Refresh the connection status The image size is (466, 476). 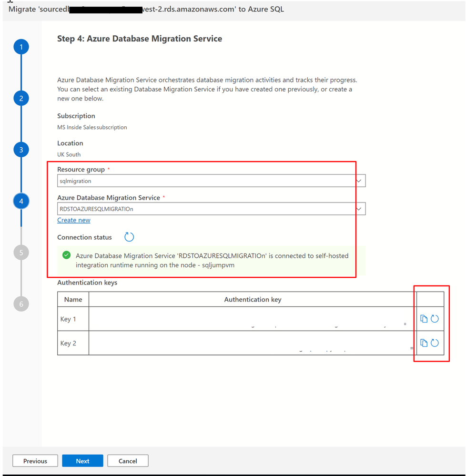tap(129, 237)
